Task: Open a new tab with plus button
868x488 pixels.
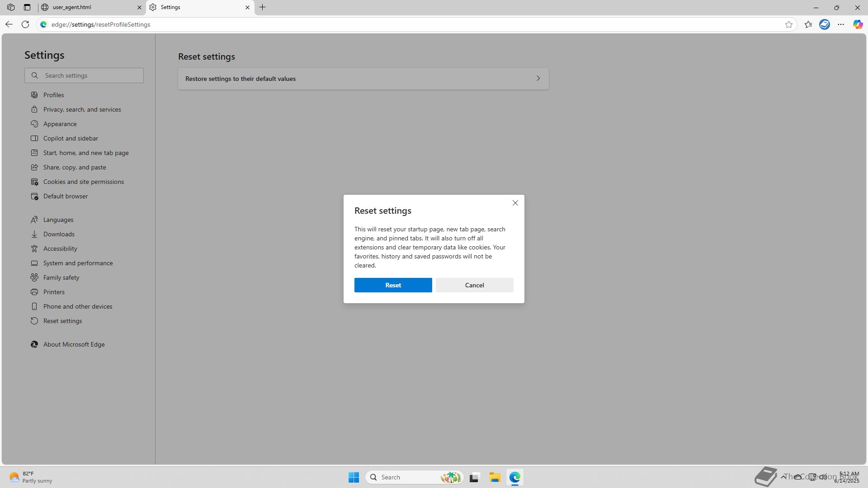Action: (x=263, y=7)
